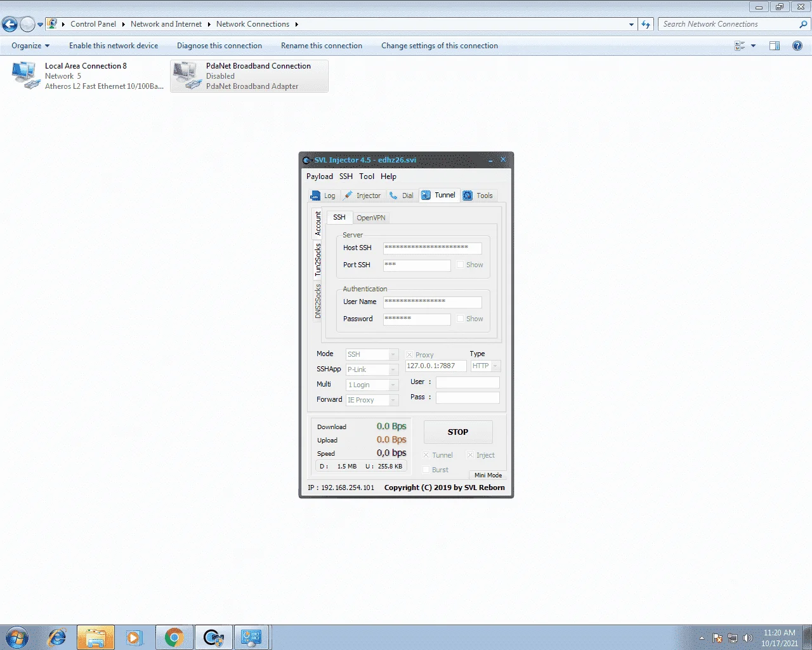Click the STOP button

coord(458,432)
